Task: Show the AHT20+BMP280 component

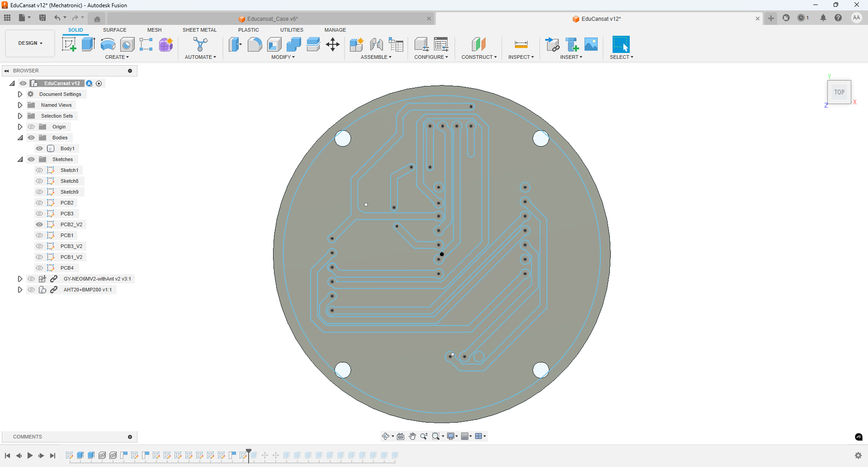Action: [31, 290]
